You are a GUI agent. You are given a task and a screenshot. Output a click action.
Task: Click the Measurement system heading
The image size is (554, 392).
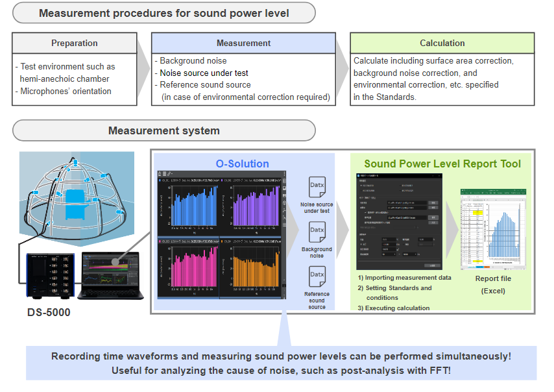point(163,130)
